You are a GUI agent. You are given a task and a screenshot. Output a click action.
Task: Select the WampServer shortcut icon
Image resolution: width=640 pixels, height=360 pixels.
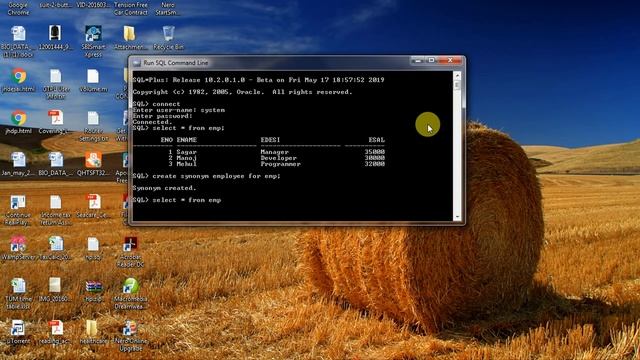(18, 248)
